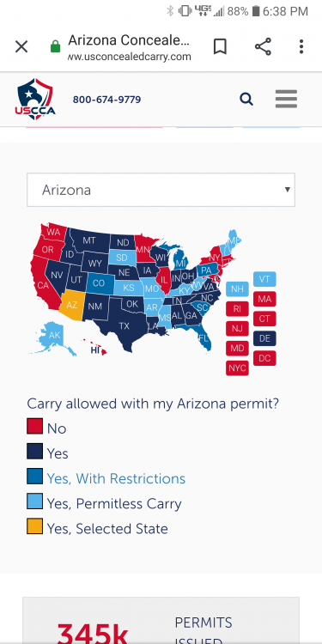Select the NH state button

coord(237,289)
